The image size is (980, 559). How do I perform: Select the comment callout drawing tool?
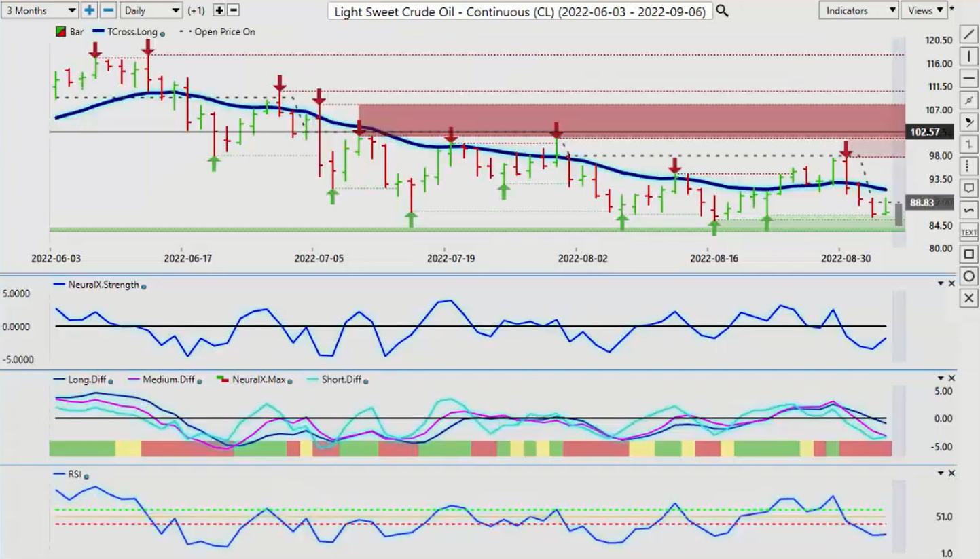[x=968, y=188]
